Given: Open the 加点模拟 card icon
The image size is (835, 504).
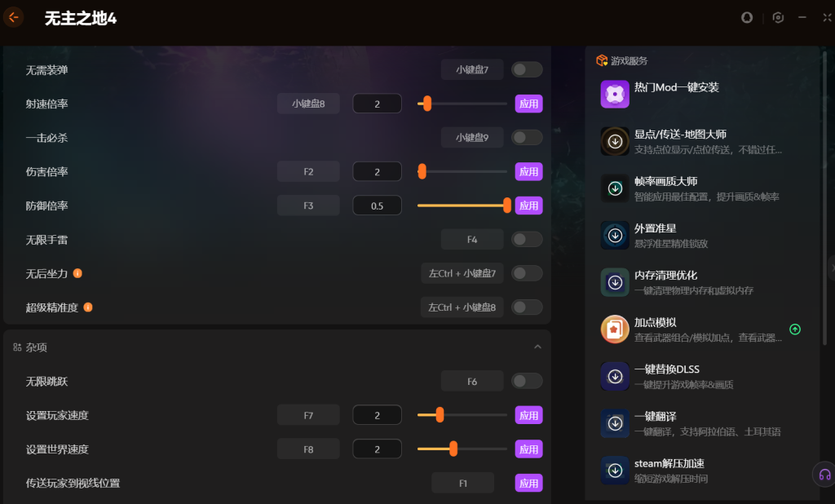Looking at the screenshot, I should (x=615, y=329).
